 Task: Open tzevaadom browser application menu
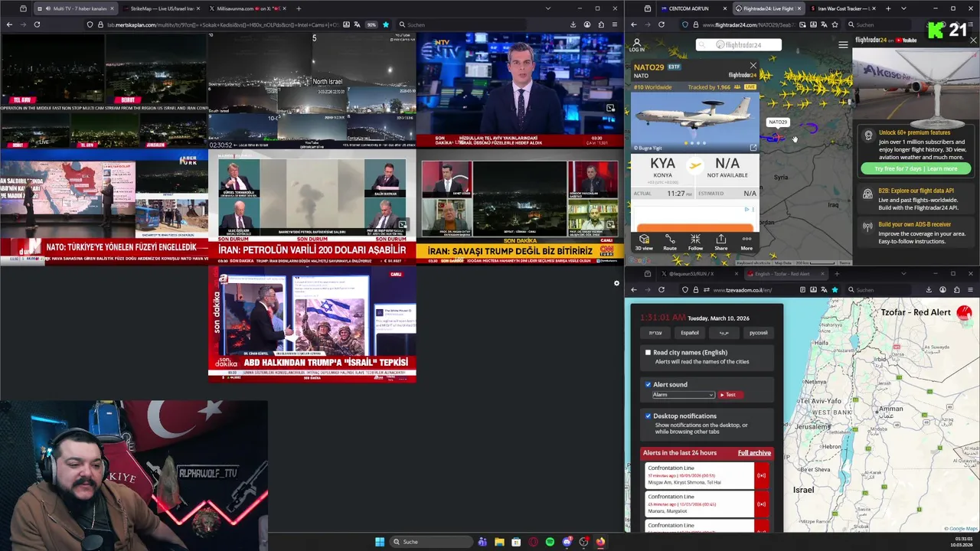pos(971,290)
